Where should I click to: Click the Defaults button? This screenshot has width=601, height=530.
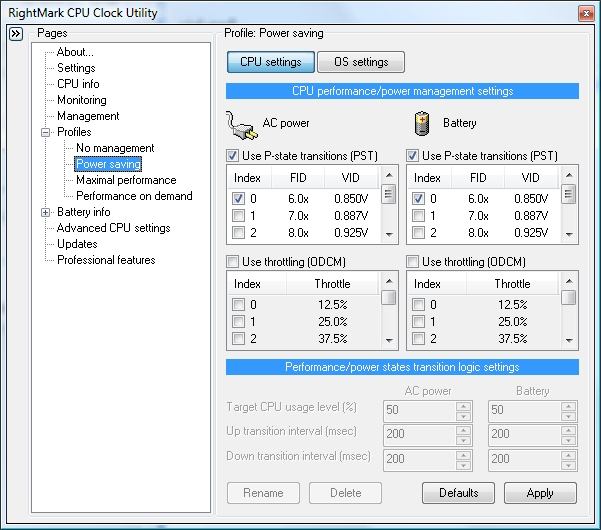(x=458, y=493)
